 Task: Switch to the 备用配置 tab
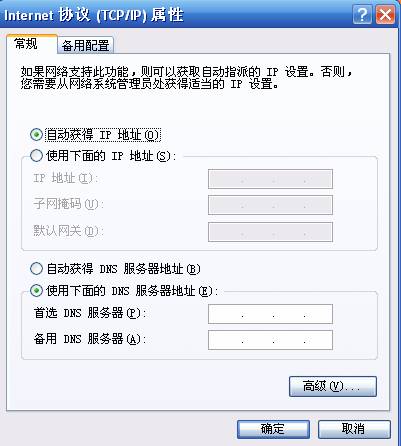(86, 45)
